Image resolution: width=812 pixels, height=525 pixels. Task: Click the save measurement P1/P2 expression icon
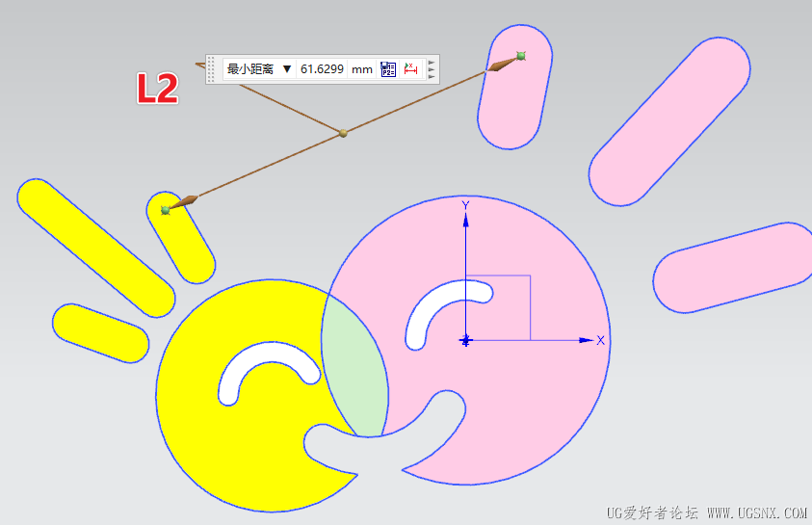[x=388, y=68]
